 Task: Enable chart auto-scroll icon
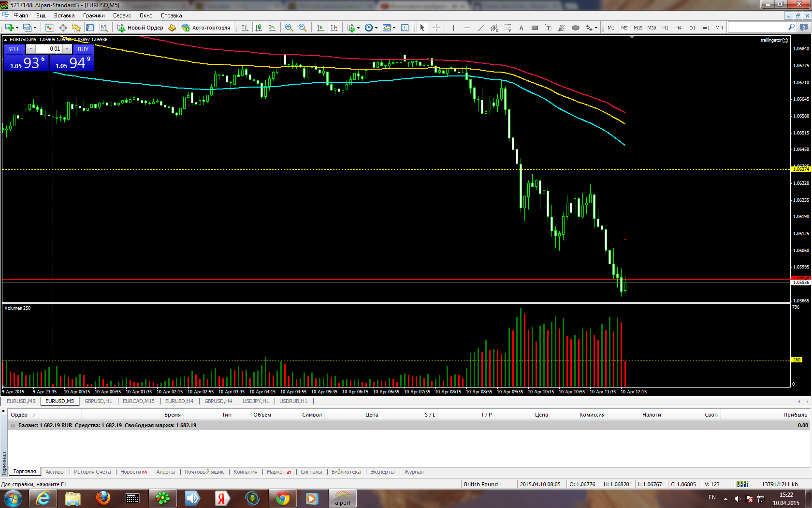point(320,28)
